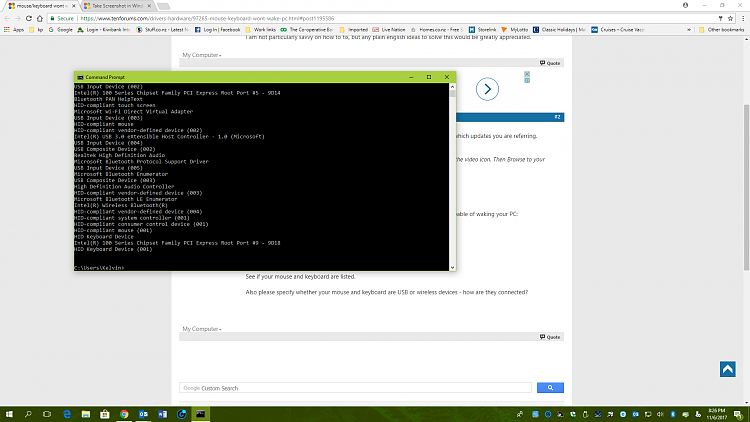The image size is (750, 422).
Task: Click the Quote button on the post
Action: point(551,62)
